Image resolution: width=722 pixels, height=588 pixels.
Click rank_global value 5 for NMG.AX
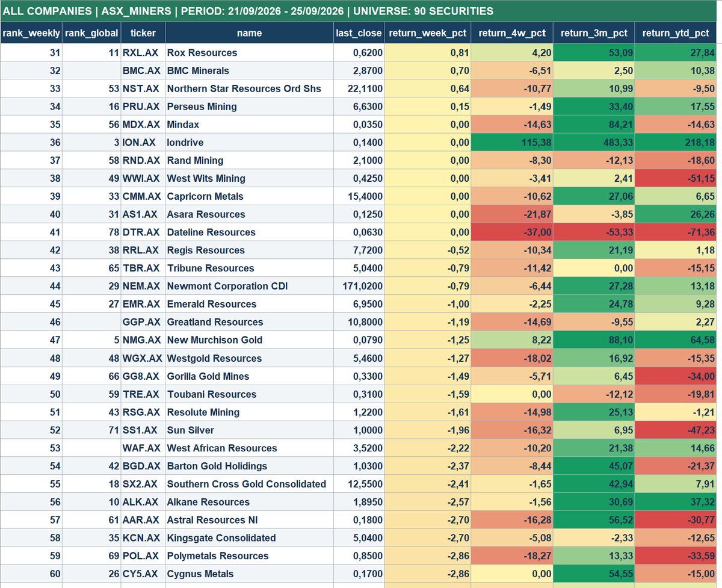(91, 340)
